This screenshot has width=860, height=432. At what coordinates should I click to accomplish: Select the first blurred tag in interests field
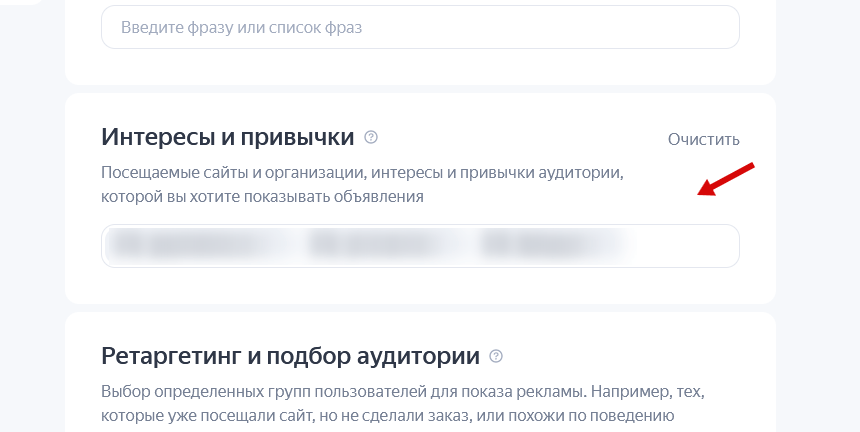coord(190,245)
